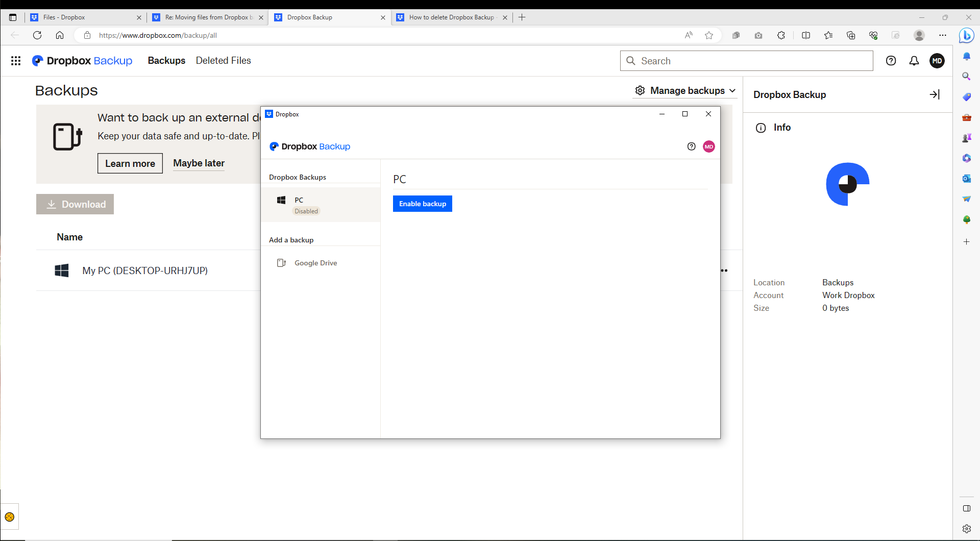
Task: Dismiss banner with Maybe later
Action: (199, 163)
